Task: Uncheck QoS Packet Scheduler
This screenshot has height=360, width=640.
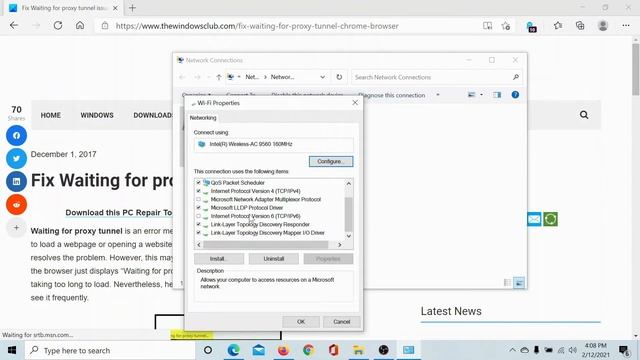Action: tap(198, 182)
